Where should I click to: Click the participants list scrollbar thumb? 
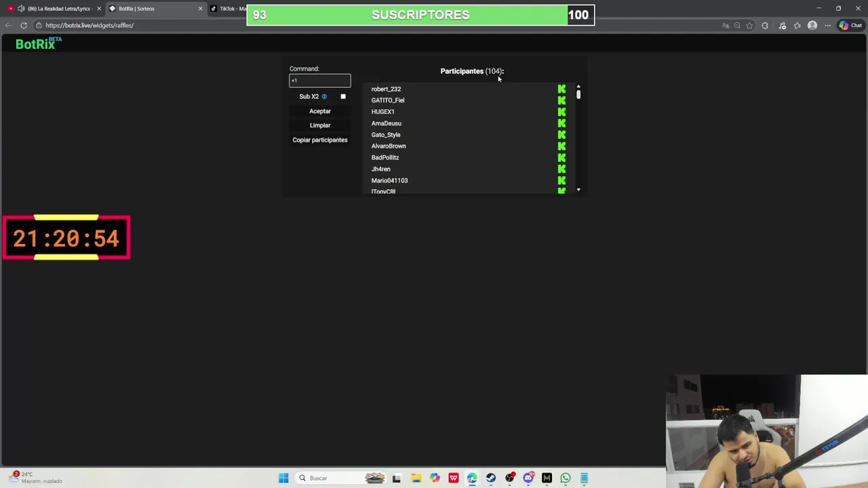pos(578,95)
